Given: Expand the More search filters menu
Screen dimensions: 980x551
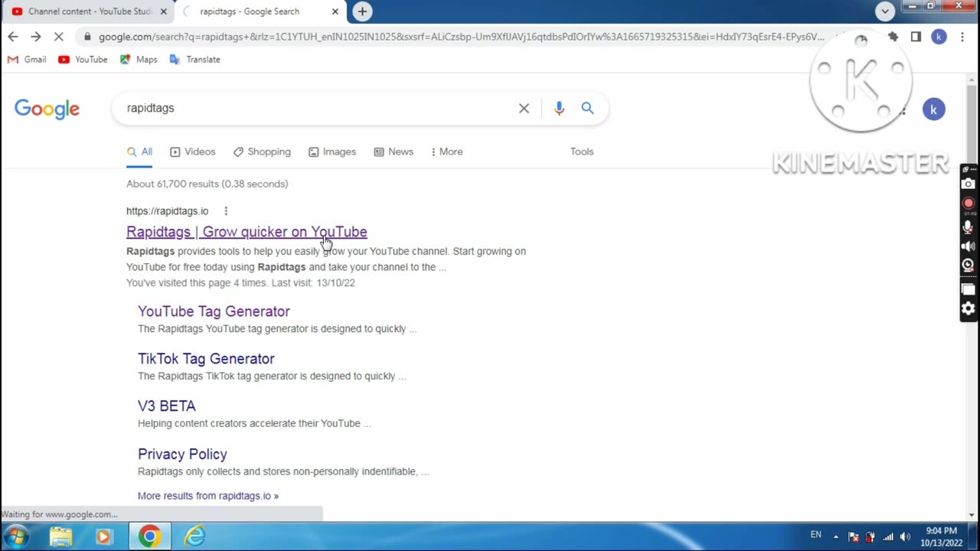Looking at the screenshot, I should 447,152.
